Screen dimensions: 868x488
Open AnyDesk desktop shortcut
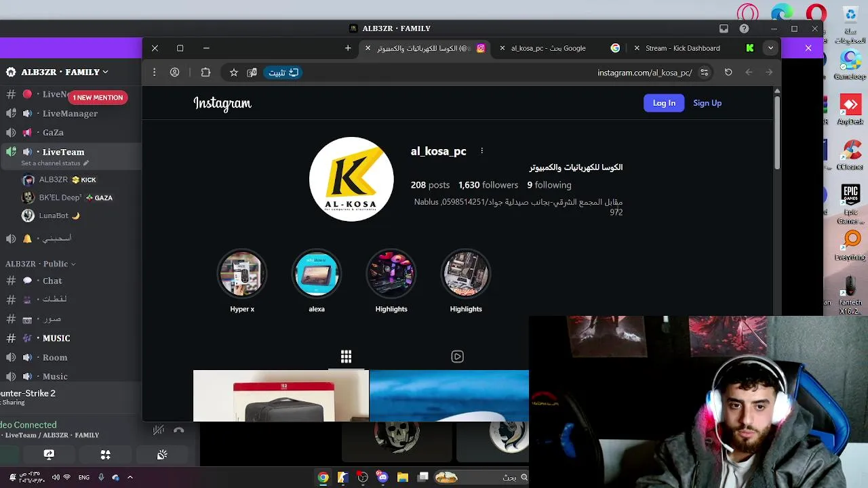(850, 110)
